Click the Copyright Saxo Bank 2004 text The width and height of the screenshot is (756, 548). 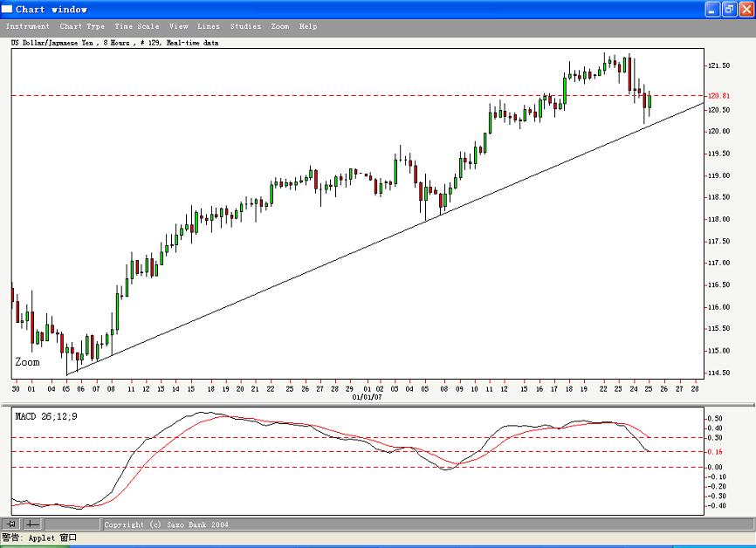coord(165,524)
